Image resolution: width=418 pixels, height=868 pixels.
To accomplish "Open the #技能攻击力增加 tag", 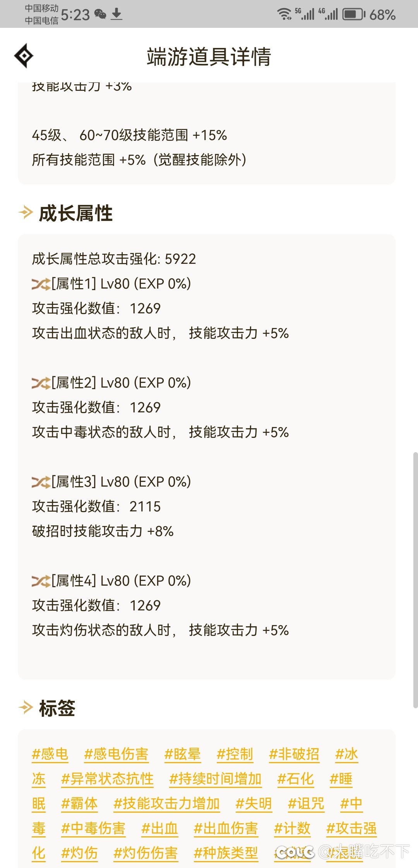I will pyautogui.click(x=166, y=804).
